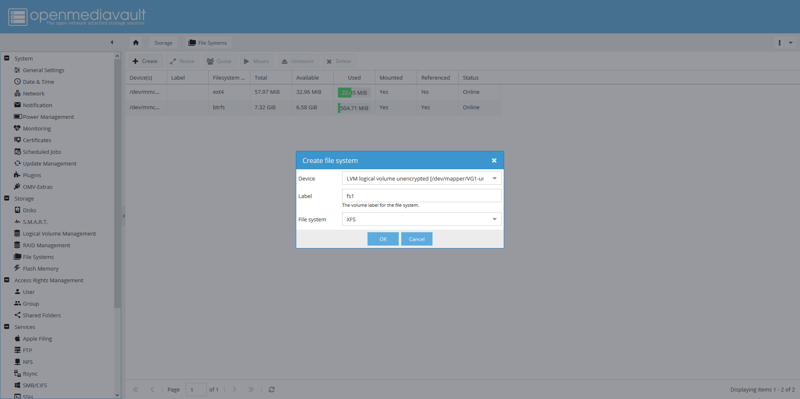
Task: Select ext4 used-space progress bar
Action: pos(354,92)
